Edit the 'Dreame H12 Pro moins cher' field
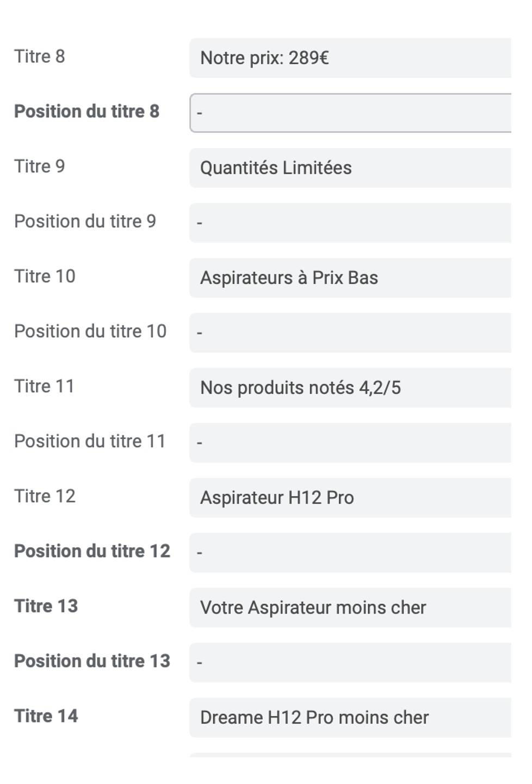 point(350,718)
